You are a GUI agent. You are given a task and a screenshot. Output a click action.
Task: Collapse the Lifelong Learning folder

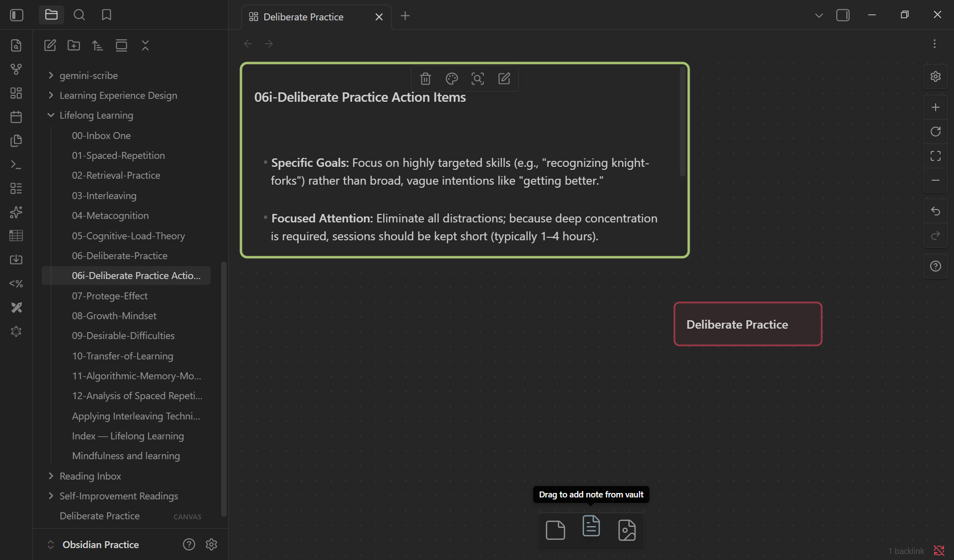(x=51, y=115)
